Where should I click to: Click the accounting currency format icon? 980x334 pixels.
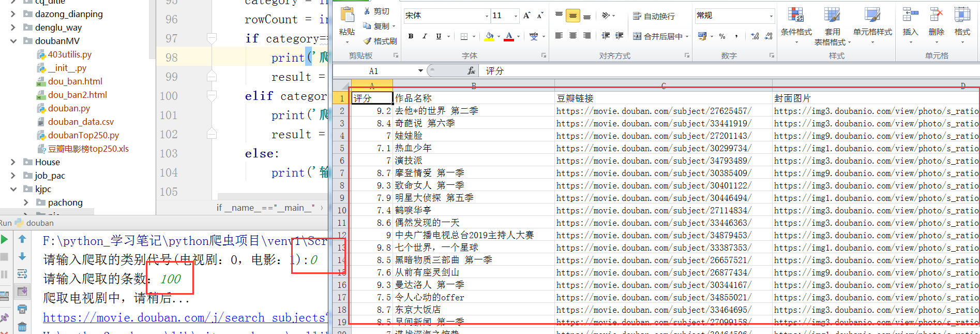coord(702,36)
